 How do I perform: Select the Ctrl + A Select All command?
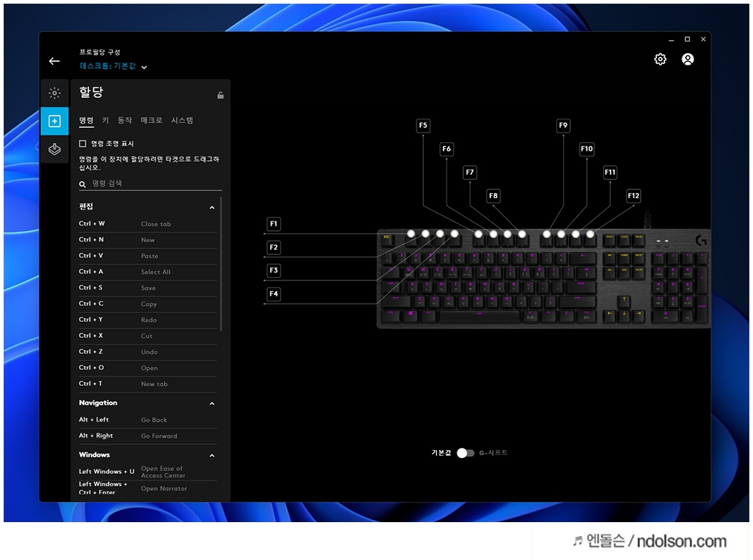click(x=148, y=272)
